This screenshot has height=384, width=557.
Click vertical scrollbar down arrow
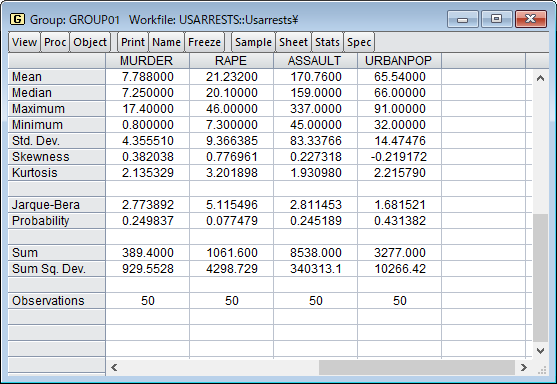click(540, 351)
